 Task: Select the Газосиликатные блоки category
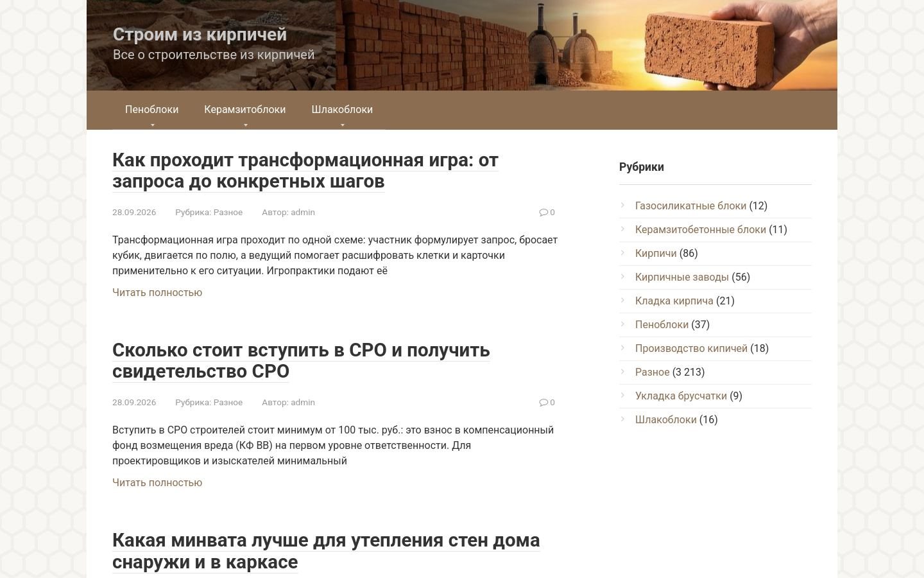(690, 206)
